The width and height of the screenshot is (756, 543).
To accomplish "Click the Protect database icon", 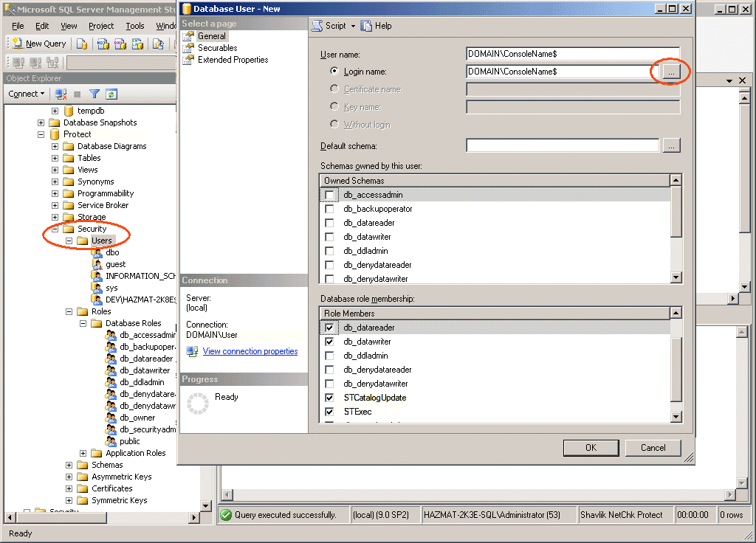I will [x=55, y=134].
